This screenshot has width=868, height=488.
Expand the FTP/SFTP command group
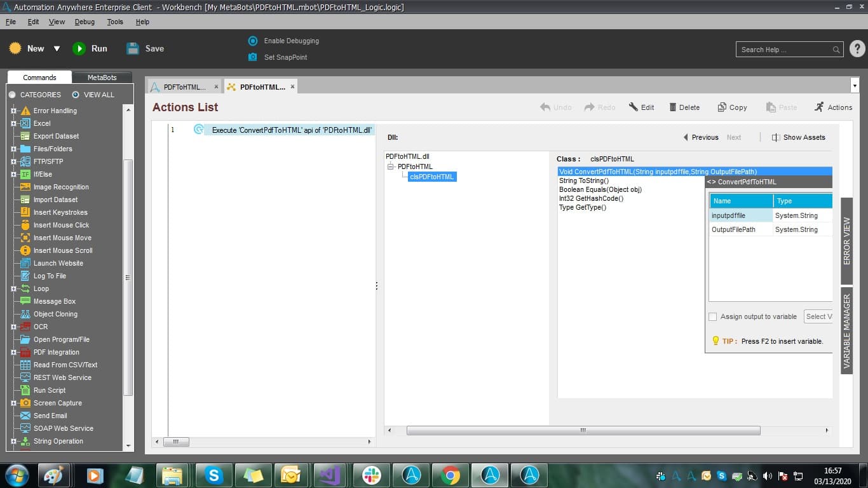point(13,161)
